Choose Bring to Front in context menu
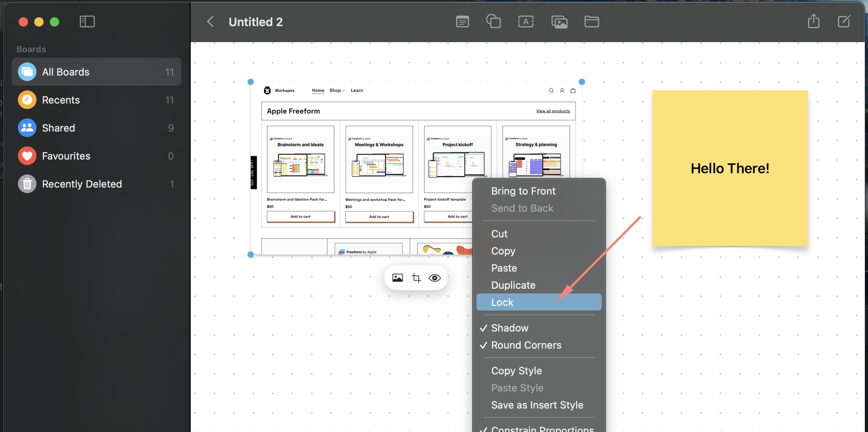 tap(539, 191)
